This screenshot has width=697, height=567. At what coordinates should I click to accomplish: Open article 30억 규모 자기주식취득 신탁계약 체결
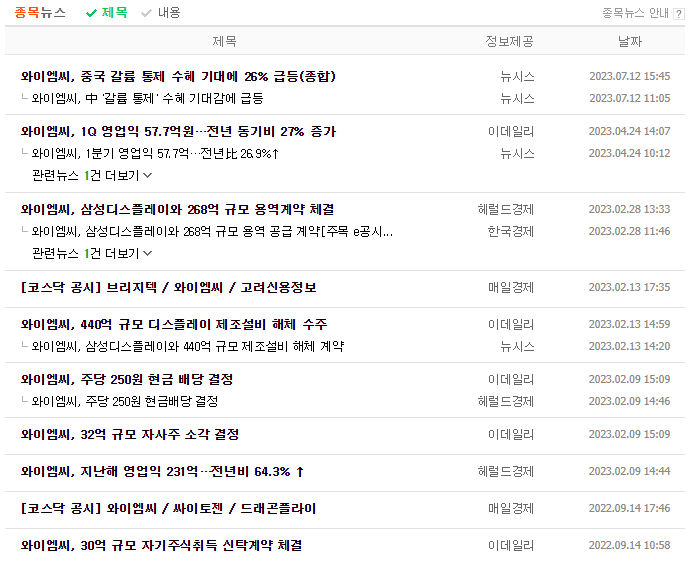[161, 545]
